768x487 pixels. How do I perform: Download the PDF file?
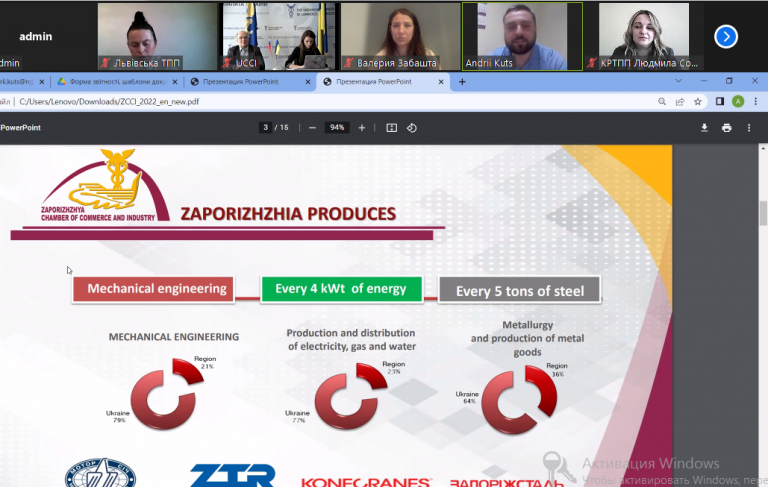[704, 128]
